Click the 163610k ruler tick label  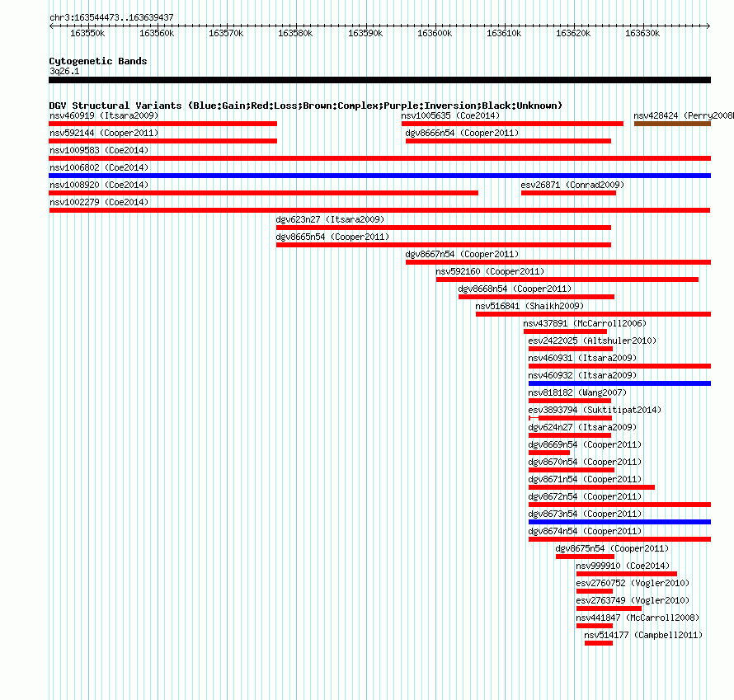pos(504,33)
